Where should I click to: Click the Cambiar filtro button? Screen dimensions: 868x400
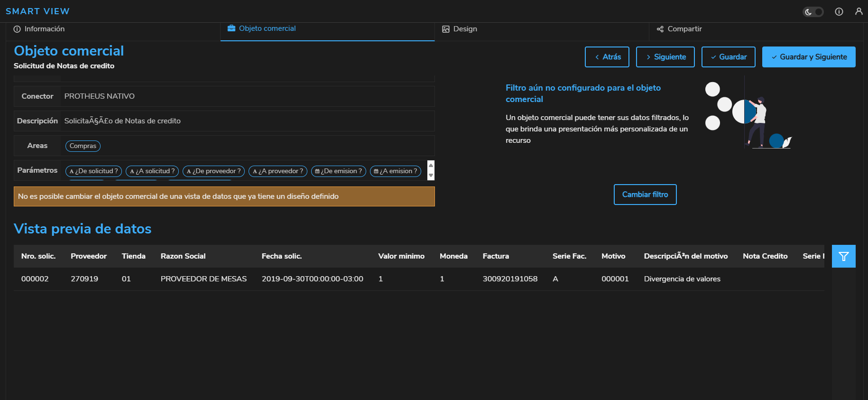click(645, 195)
